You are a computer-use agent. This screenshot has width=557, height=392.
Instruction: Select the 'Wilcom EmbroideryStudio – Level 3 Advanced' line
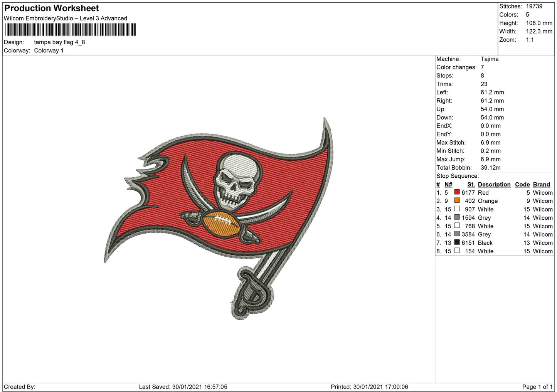(66, 18)
